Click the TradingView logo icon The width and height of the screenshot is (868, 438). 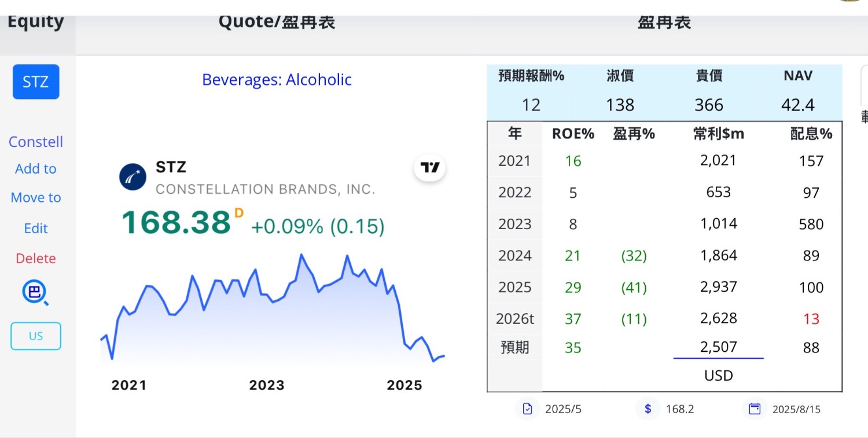click(430, 168)
